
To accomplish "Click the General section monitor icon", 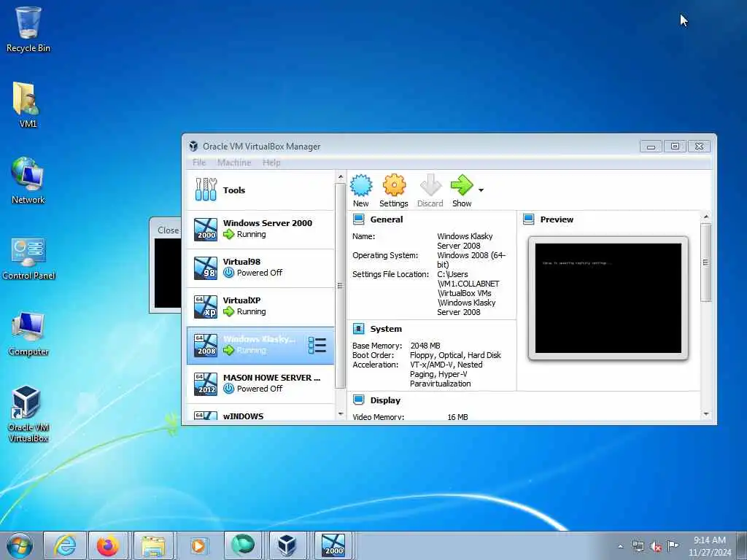I will [x=359, y=219].
